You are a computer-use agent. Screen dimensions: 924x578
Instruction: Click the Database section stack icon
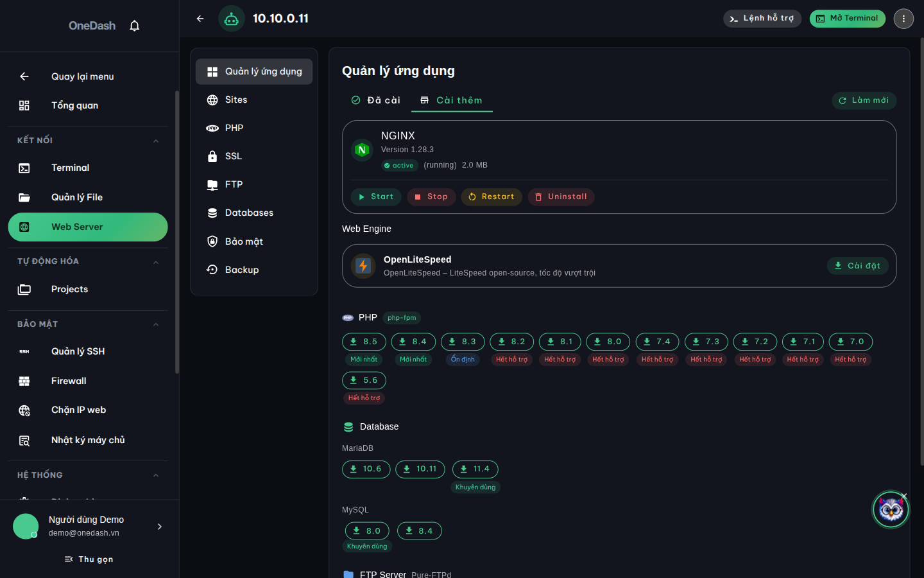coord(348,427)
